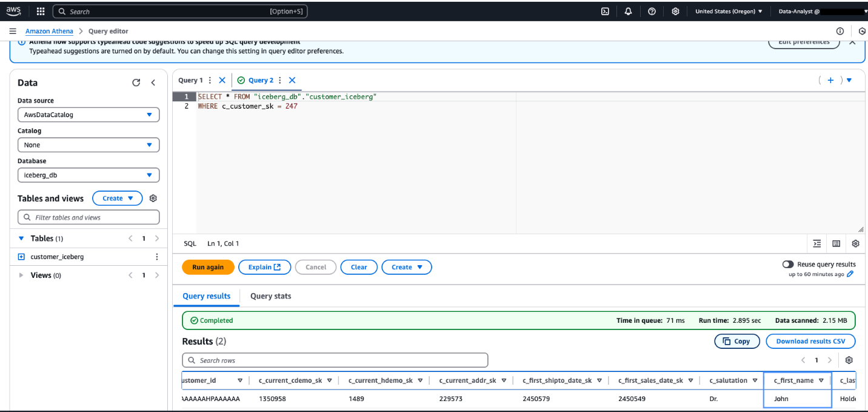Viewport: 868px width, 412px height.
Task: Collapse the Data side panel
Action: point(153,83)
